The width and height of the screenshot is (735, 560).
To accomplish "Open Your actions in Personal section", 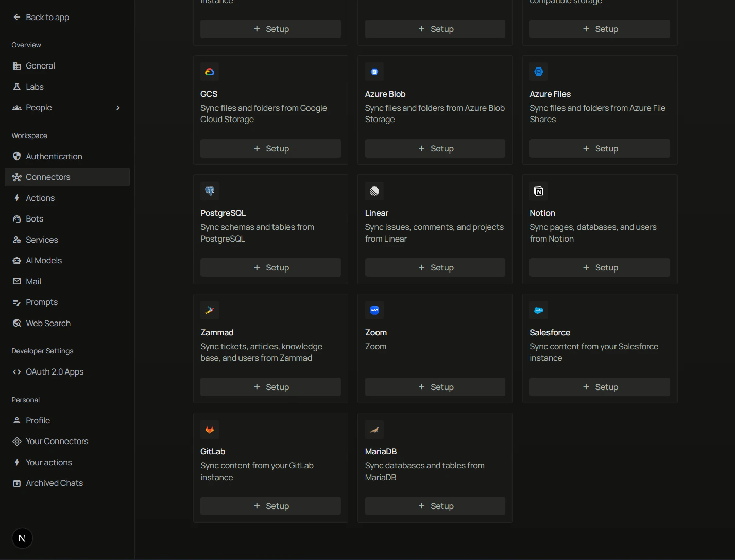I will [x=67, y=462].
